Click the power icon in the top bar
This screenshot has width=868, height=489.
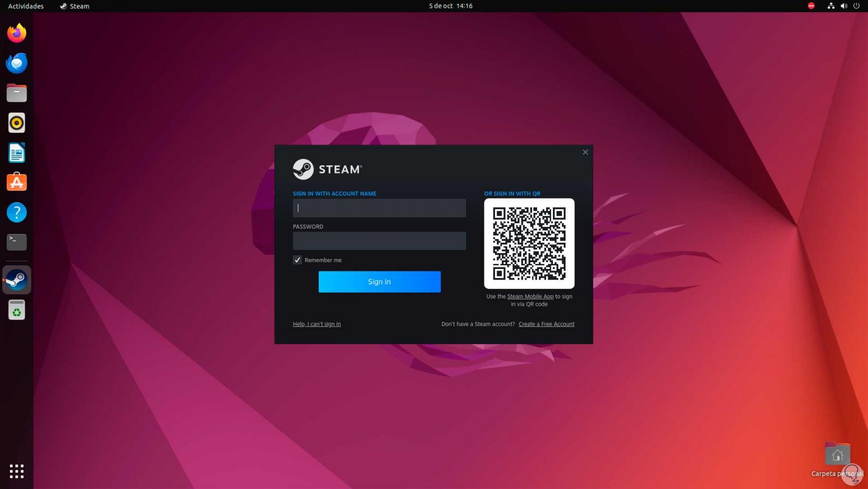tap(856, 6)
